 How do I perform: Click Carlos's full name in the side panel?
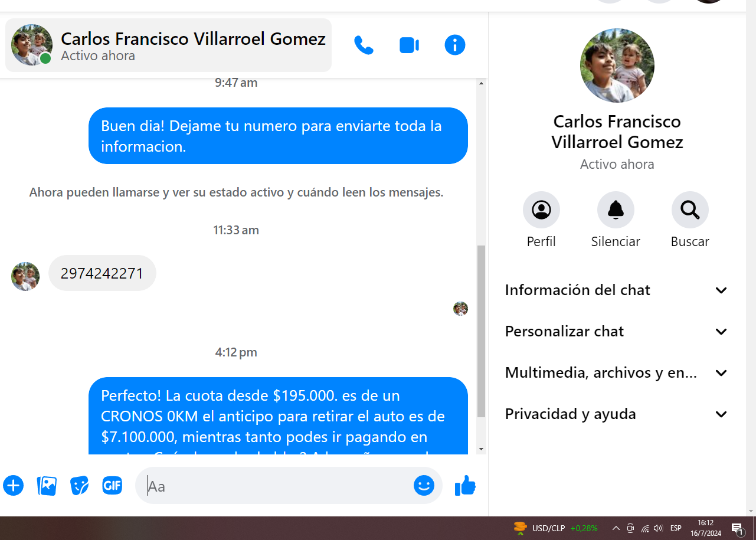point(617,132)
